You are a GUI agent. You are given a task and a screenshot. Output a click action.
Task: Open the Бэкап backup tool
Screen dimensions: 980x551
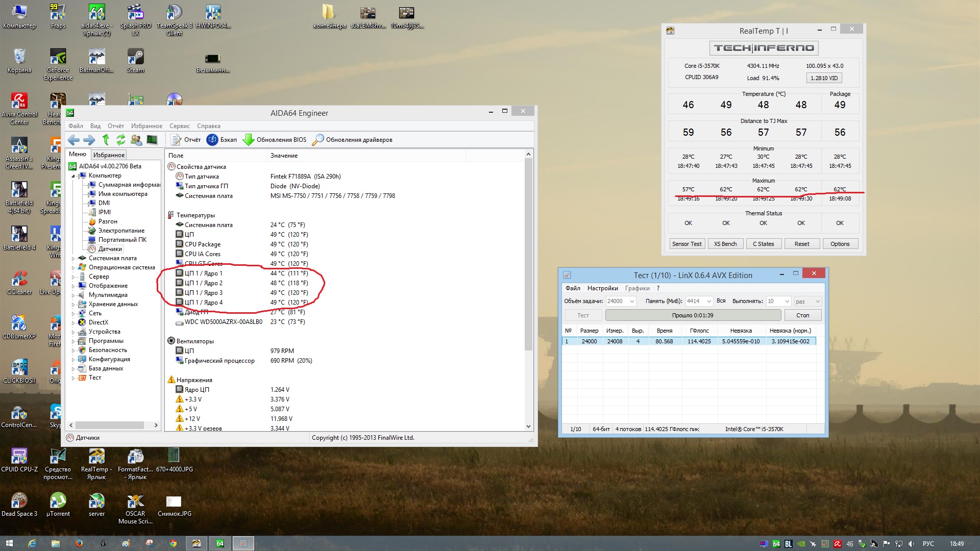222,140
